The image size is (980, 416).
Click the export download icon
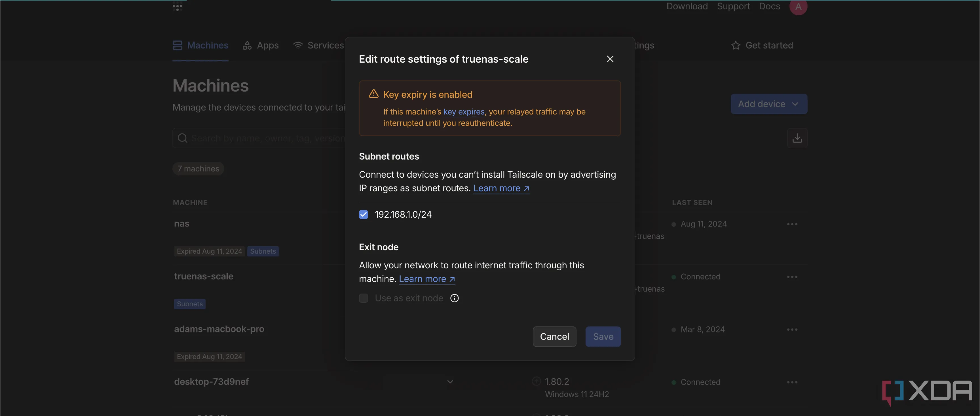tap(797, 138)
